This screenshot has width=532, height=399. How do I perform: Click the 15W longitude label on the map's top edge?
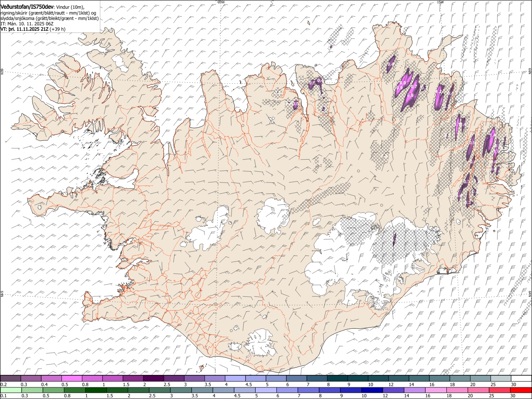click(440, 2)
